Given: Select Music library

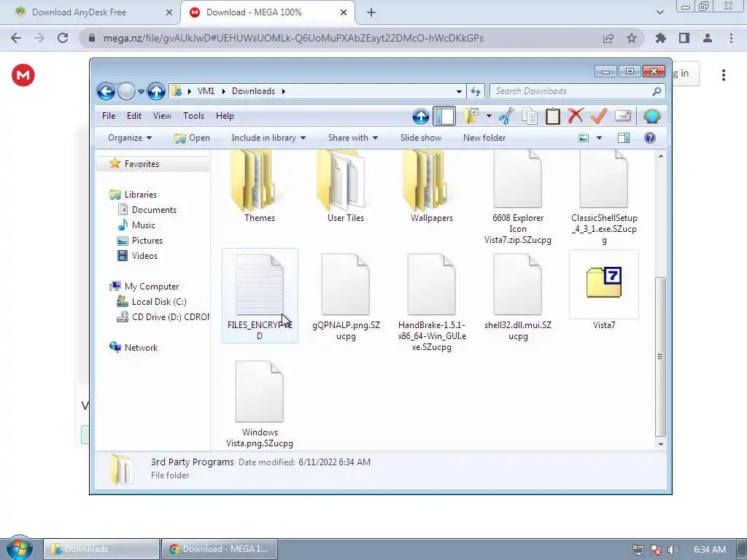Looking at the screenshot, I should pyautogui.click(x=144, y=225).
